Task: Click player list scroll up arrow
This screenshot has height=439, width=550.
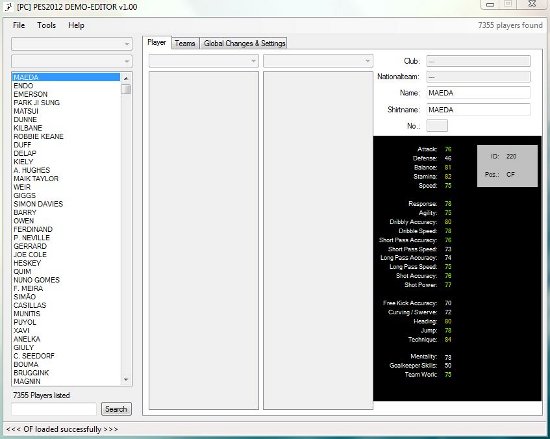Action: (126, 78)
